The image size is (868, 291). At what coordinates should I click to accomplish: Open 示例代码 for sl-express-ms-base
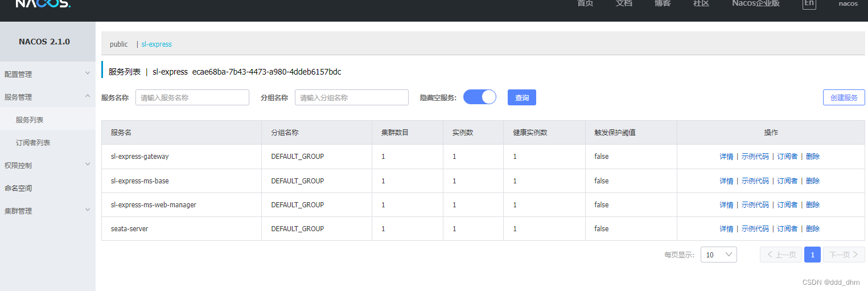click(755, 181)
